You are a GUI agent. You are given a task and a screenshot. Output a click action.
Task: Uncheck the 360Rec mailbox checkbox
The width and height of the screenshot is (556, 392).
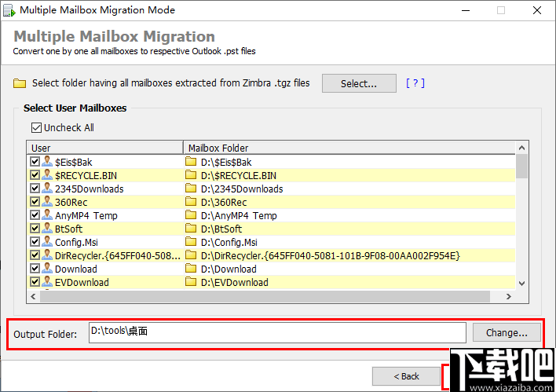(35, 202)
